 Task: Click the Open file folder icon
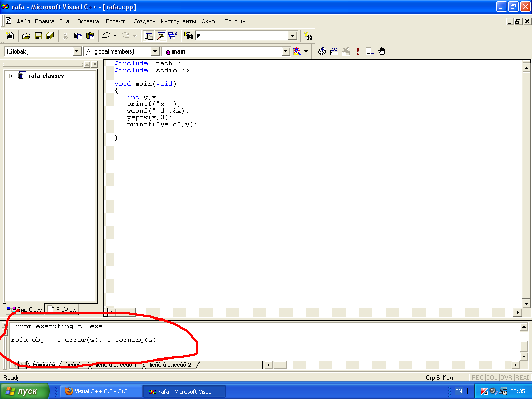(x=26, y=36)
